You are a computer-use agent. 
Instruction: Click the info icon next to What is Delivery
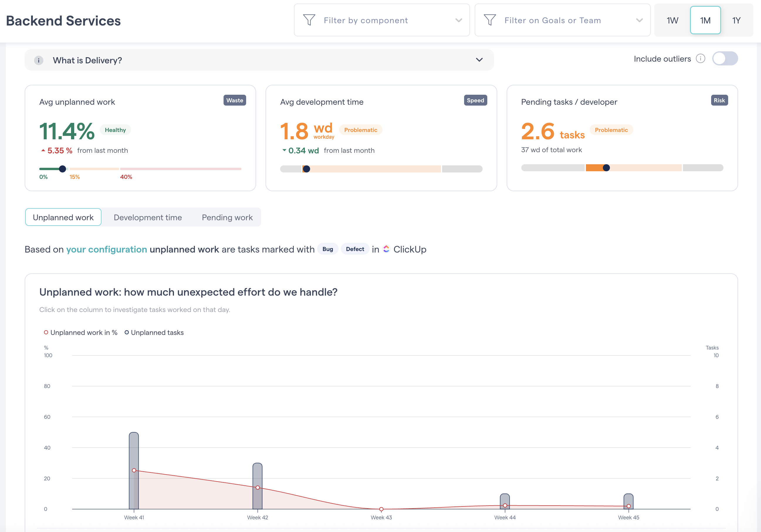(39, 60)
